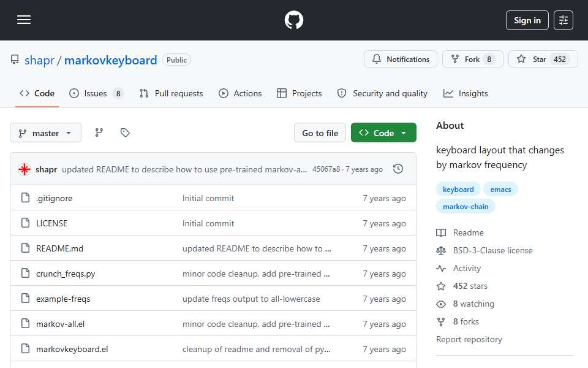588x368 pixels.
Task: Open the markov-all.el file
Action: [61, 324]
